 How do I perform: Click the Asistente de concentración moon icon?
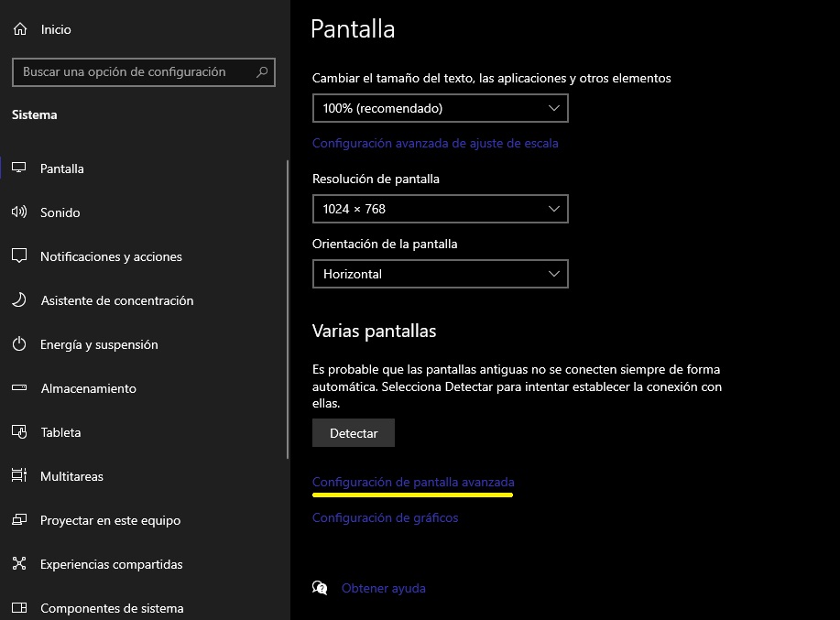[19, 300]
